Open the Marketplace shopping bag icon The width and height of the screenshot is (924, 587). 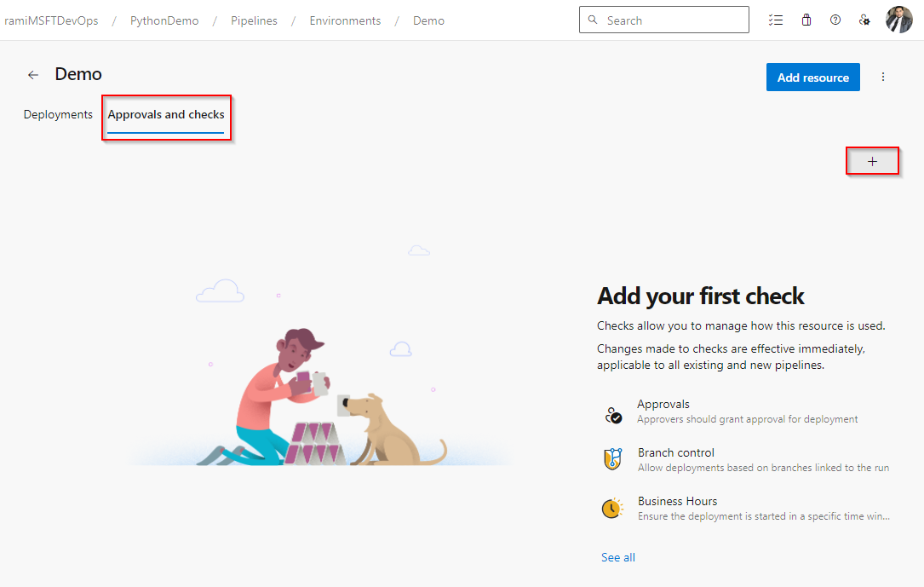pos(806,20)
